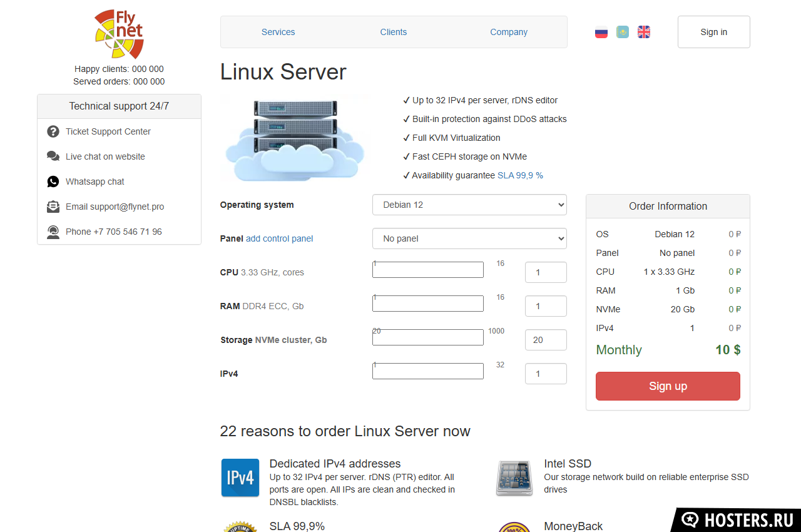Viewport: 801px width, 532px height.
Task: Follow the SLA 99,9 % link
Action: coord(520,175)
